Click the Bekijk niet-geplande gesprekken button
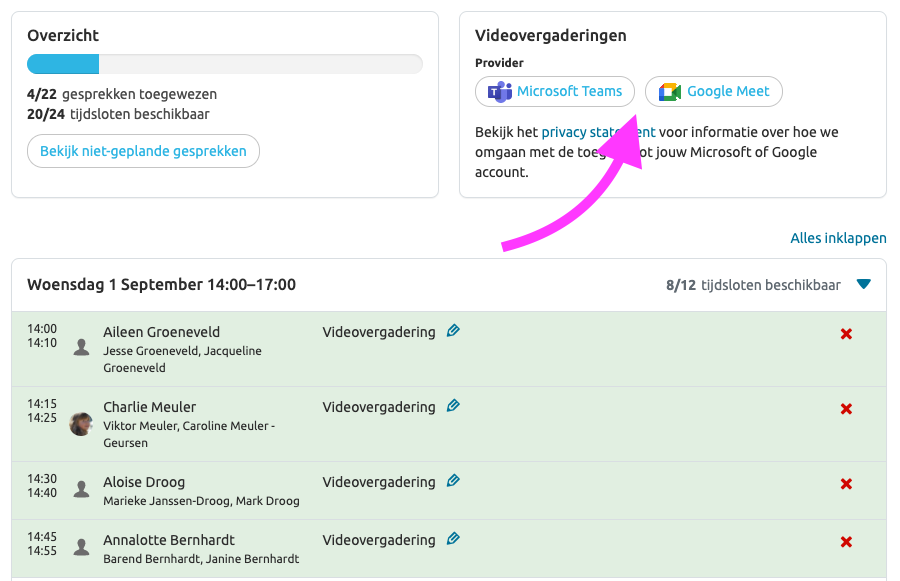 pos(142,151)
